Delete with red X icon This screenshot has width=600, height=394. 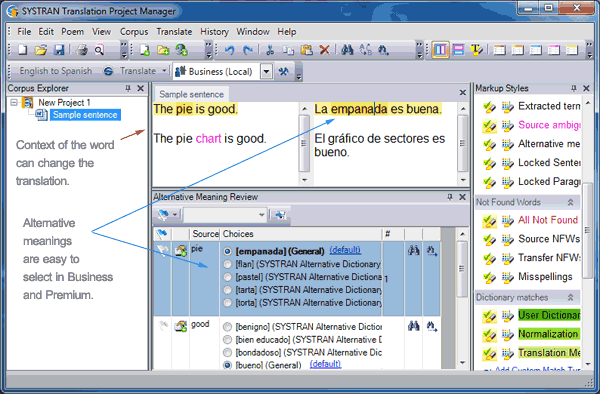click(x=324, y=50)
